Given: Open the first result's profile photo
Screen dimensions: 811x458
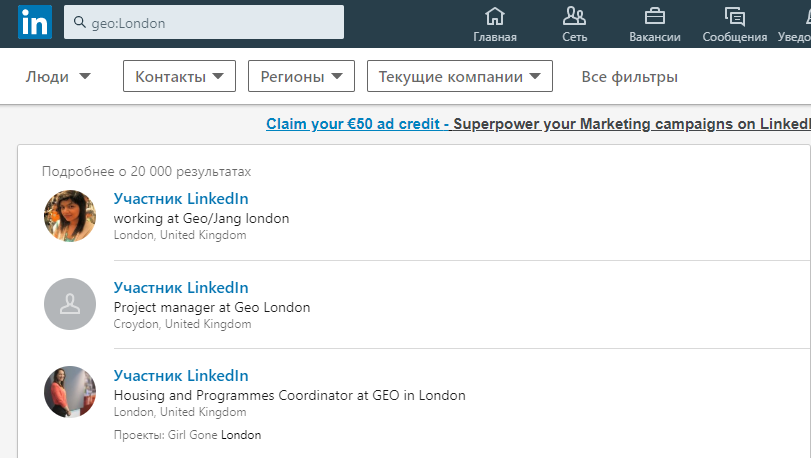Looking at the screenshot, I should [x=70, y=216].
